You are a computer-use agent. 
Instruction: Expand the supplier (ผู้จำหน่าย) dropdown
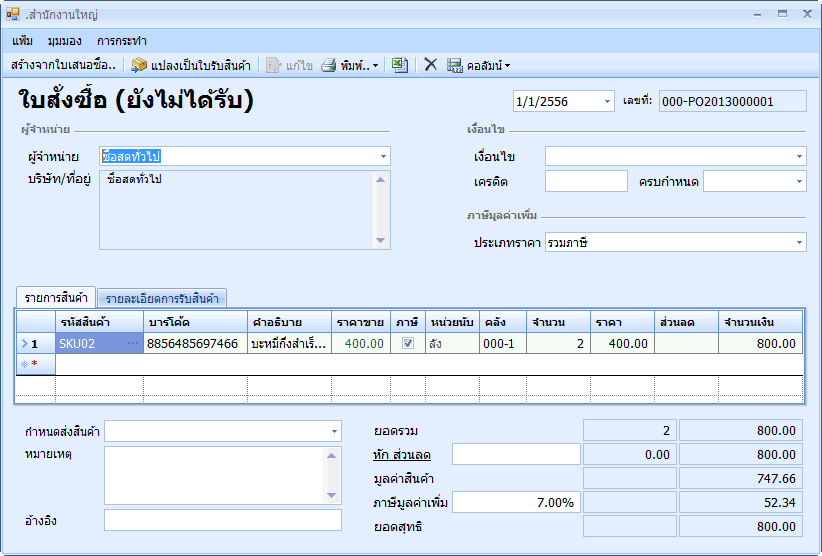383,157
